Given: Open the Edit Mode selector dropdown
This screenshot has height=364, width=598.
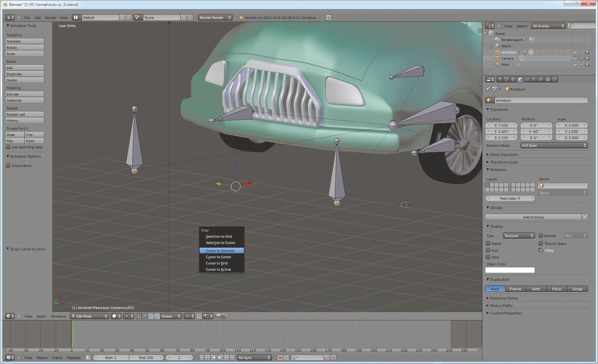Looking at the screenshot, I should [89, 316].
